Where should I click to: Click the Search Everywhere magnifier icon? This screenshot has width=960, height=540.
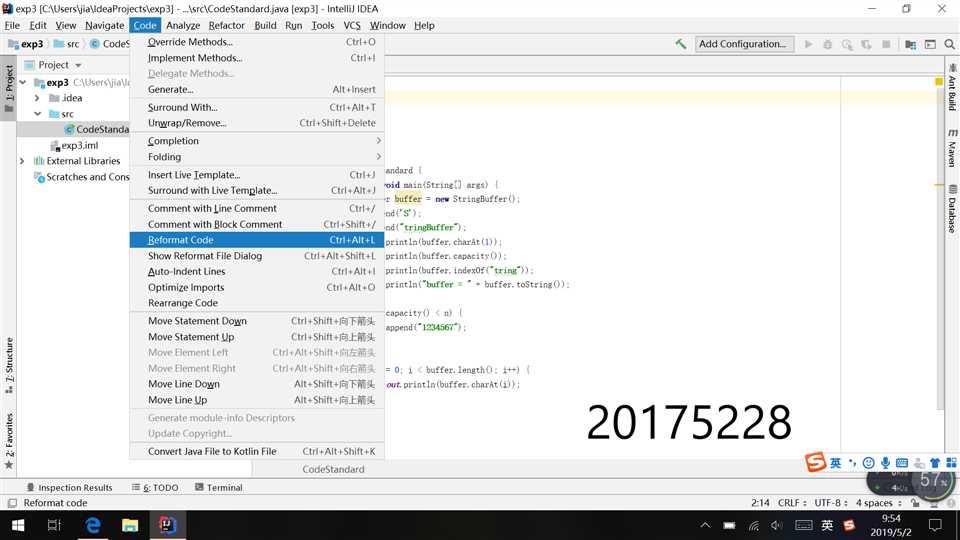[950, 44]
